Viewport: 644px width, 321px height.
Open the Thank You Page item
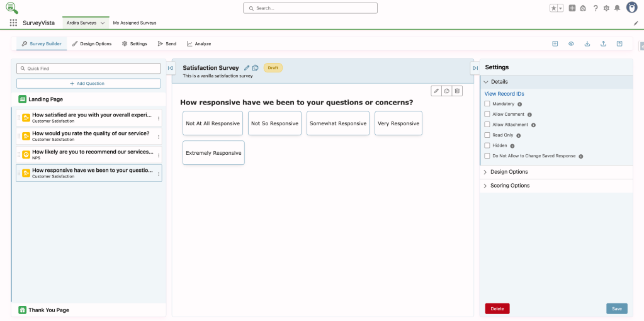click(x=88, y=310)
